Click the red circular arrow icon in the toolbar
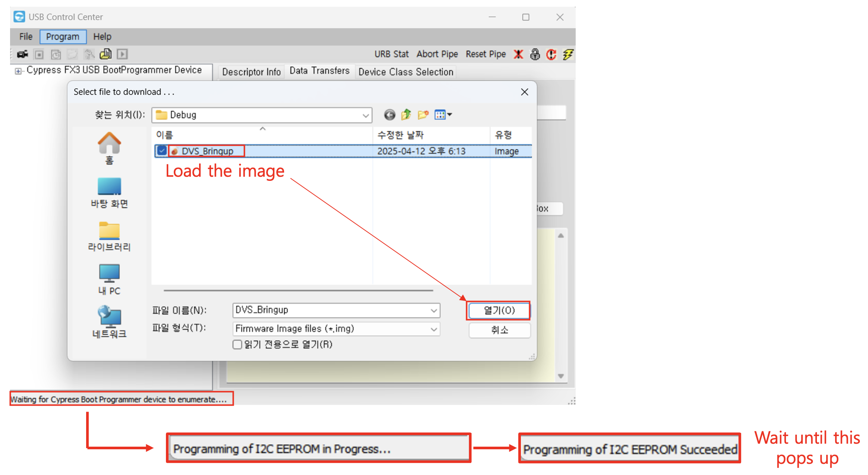Screen dimensions: 868x475 click(x=551, y=54)
